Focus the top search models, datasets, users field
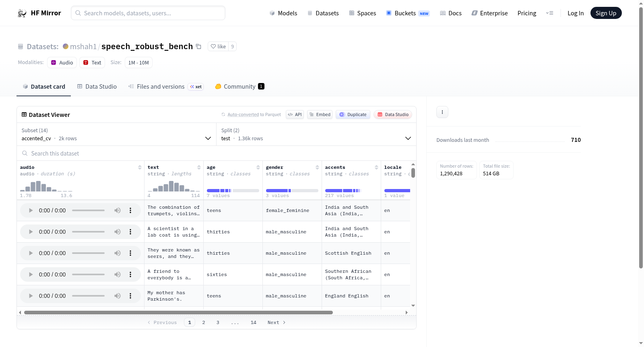The height and width of the screenshot is (347, 644). (148, 13)
